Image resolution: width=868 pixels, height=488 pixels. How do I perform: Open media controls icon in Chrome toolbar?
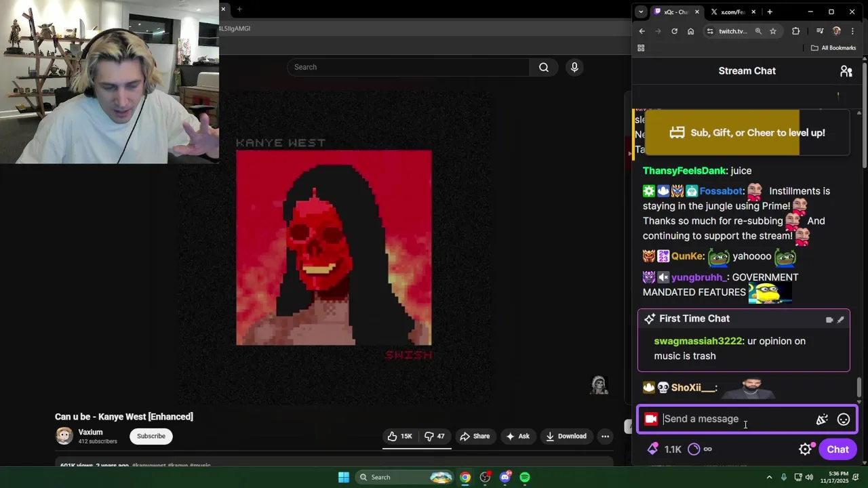coord(820,31)
